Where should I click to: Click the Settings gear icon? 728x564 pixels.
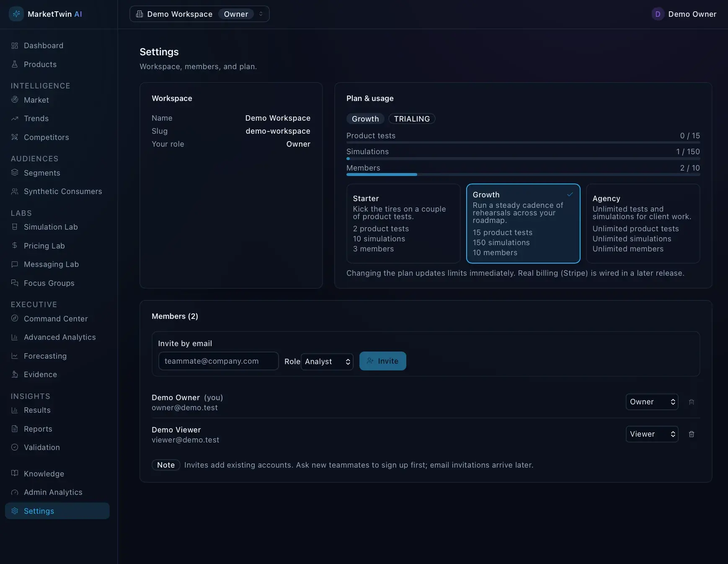[x=15, y=511]
